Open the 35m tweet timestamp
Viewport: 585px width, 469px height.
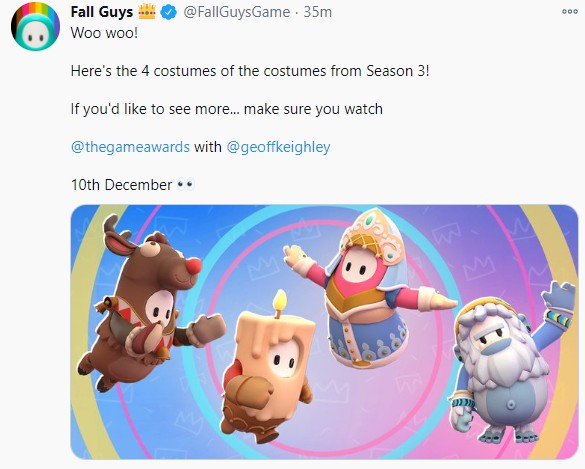tap(317, 12)
